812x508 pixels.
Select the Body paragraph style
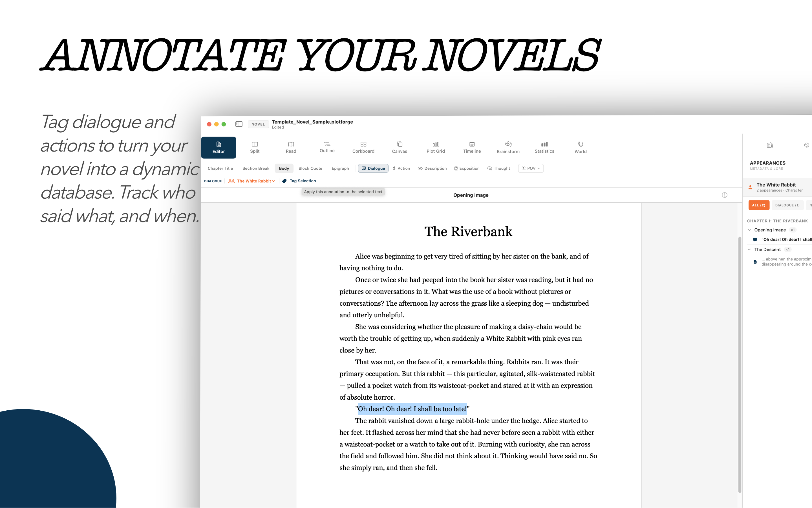(x=284, y=168)
